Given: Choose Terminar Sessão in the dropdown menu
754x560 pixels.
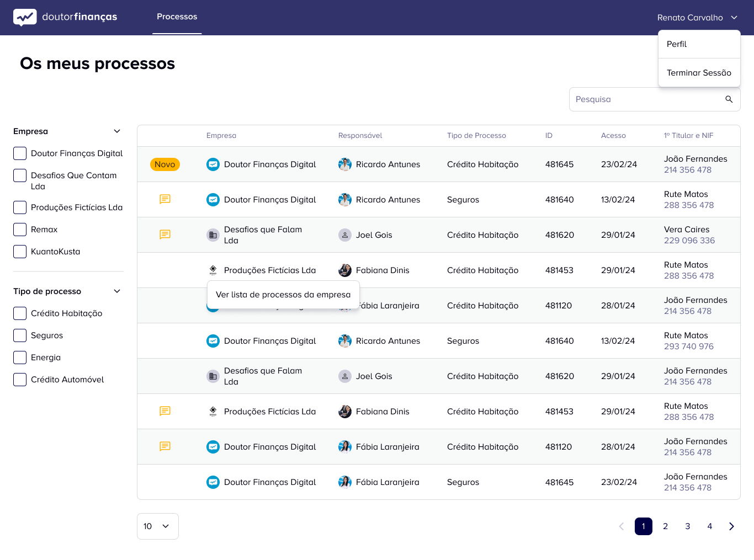Looking at the screenshot, I should click(699, 73).
